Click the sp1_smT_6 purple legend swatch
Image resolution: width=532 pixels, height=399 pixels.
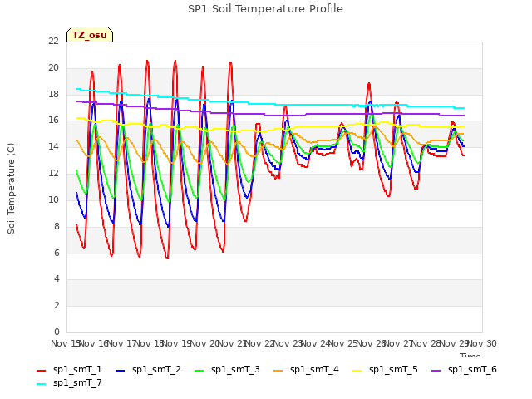(x=436, y=371)
